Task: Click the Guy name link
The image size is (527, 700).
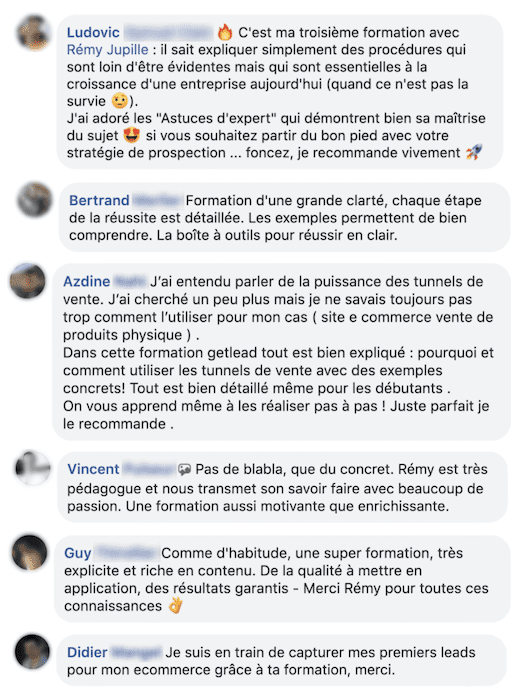Action: pos(78,553)
